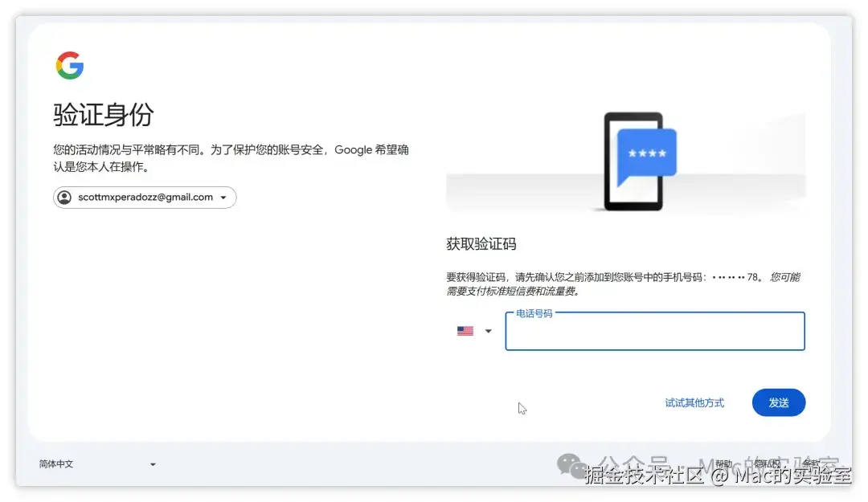
Task: Open the US flag country code selector
Action: [474, 331]
